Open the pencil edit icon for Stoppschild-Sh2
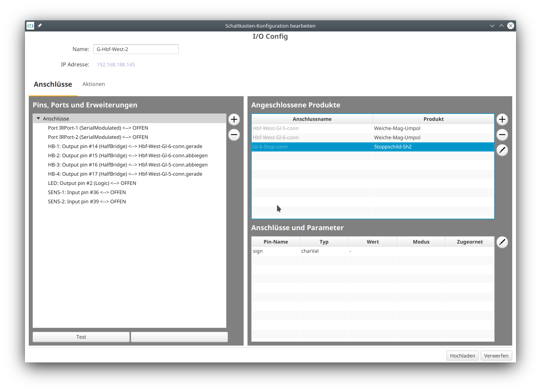This screenshot has height=392, width=541. tap(502, 150)
